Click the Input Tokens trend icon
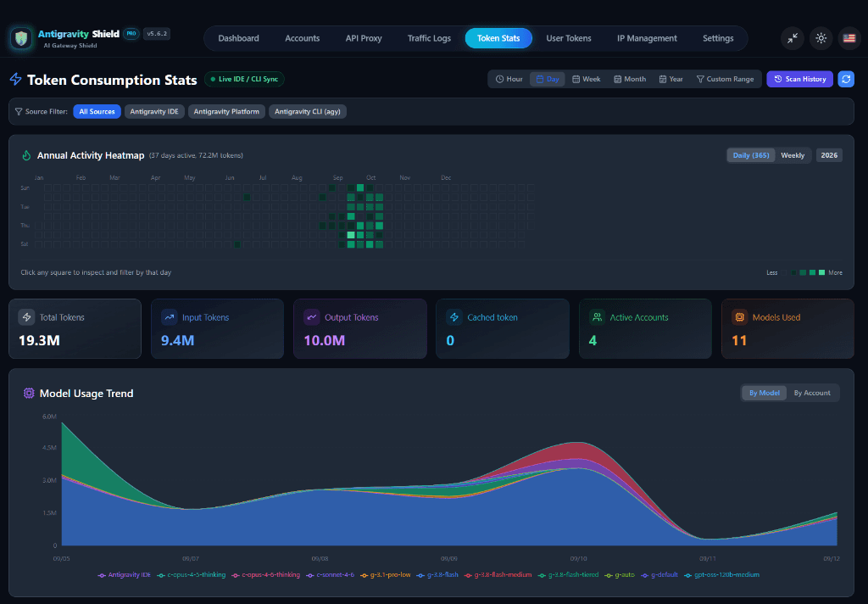Screen dimensions: 868x604 coord(170,317)
